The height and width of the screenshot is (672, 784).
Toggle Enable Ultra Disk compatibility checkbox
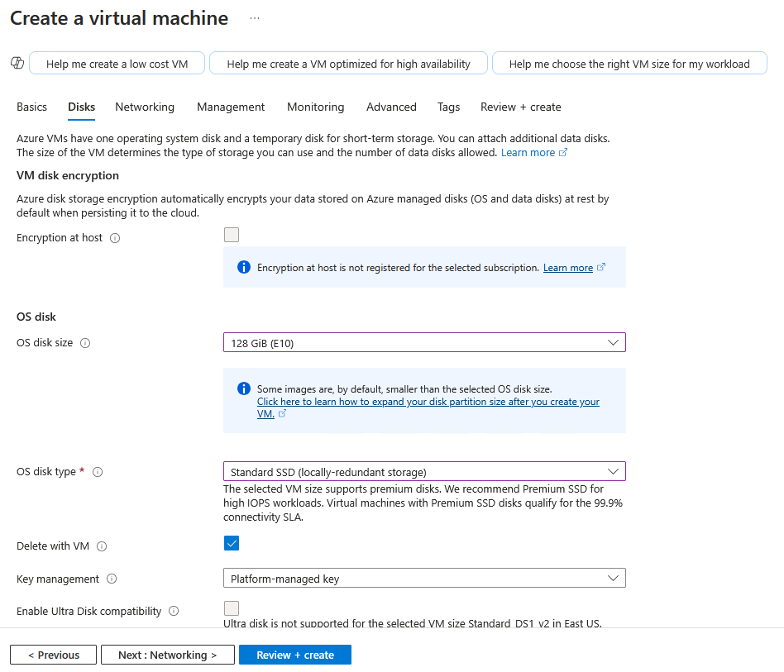coord(232,608)
